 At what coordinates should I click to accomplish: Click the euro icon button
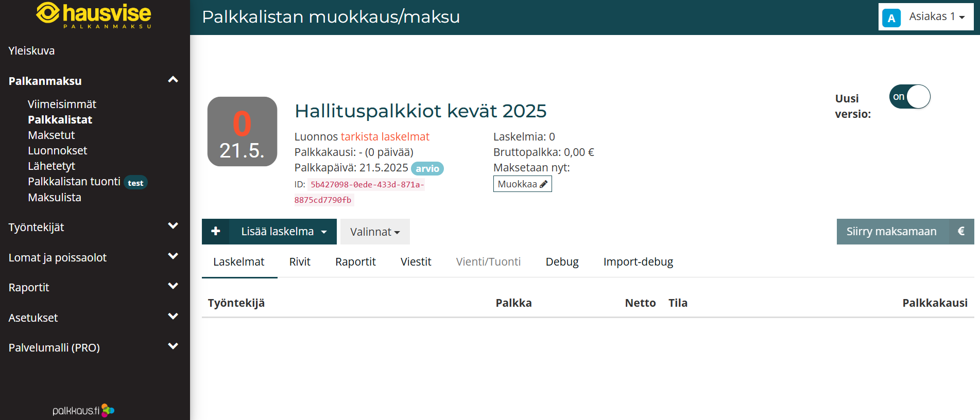[x=961, y=231]
